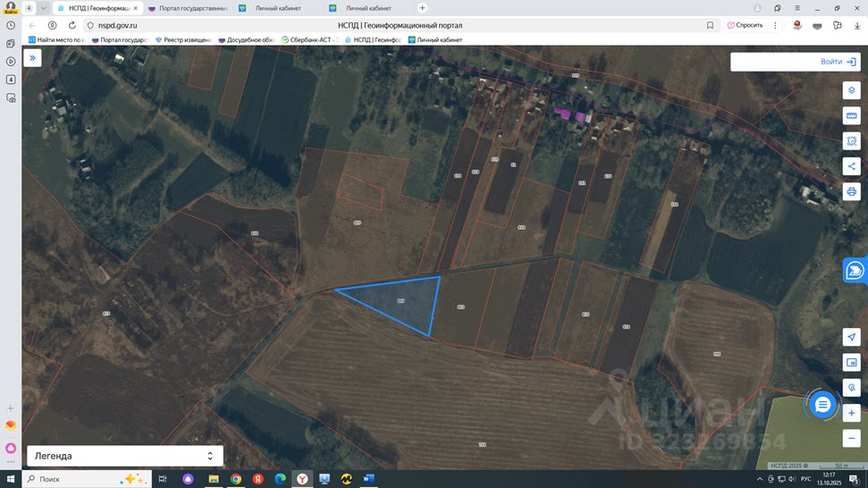Select the ruler measurement tool
This screenshot has height=488, width=868.
(851, 115)
